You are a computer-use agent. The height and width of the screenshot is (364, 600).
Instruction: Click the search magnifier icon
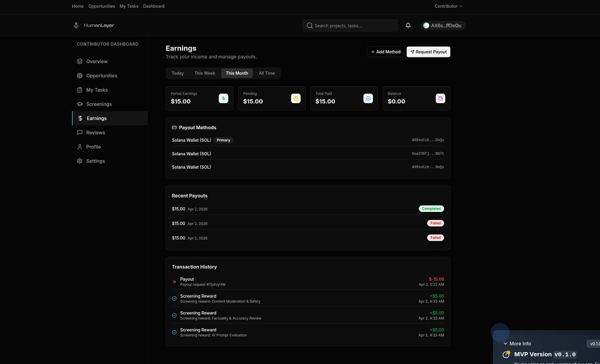309,25
